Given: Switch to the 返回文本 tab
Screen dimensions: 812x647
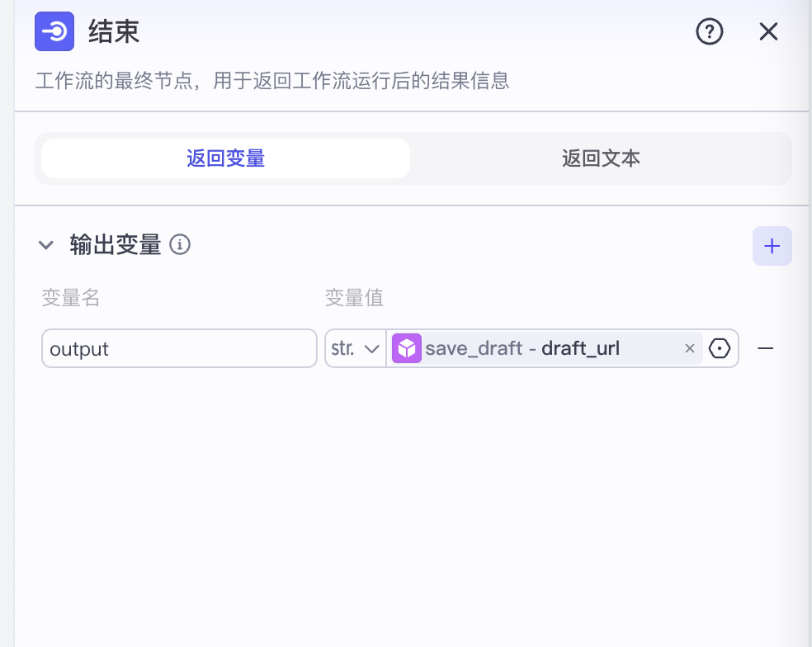Looking at the screenshot, I should click(601, 158).
